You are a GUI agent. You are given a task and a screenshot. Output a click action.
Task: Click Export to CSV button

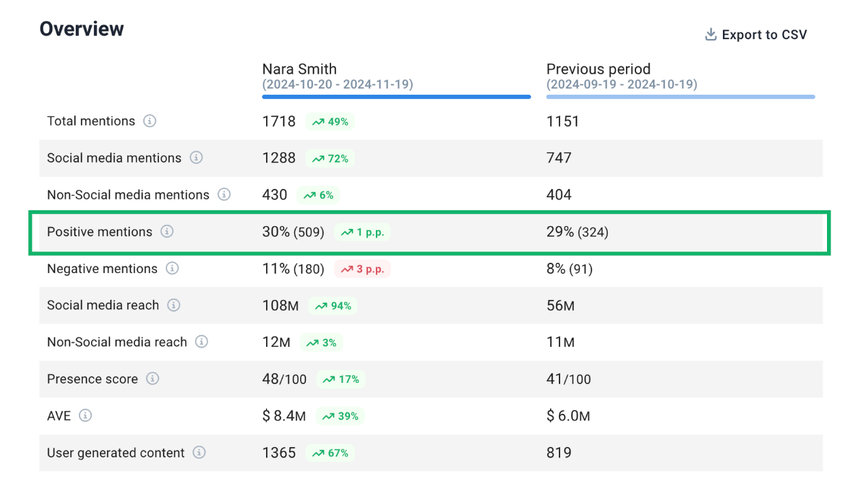pyautogui.click(x=756, y=35)
